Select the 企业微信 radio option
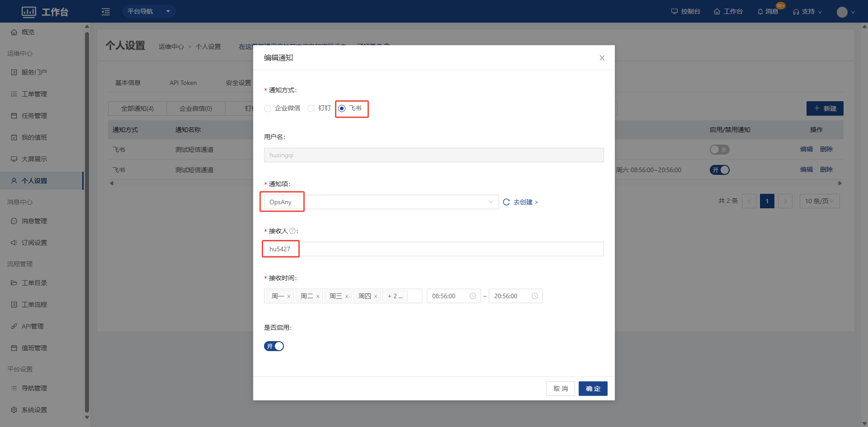This screenshot has height=427, width=868. pos(268,108)
